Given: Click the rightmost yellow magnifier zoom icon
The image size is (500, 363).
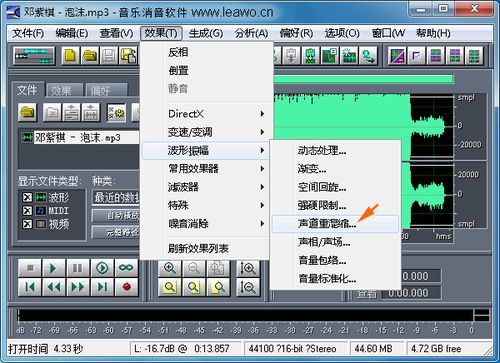Looking at the screenshot, I should pos(218,287).
